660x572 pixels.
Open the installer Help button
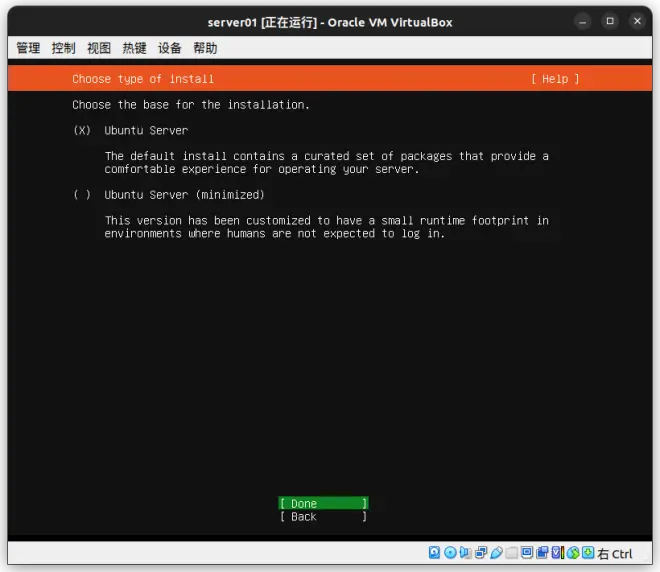(555, 79)
